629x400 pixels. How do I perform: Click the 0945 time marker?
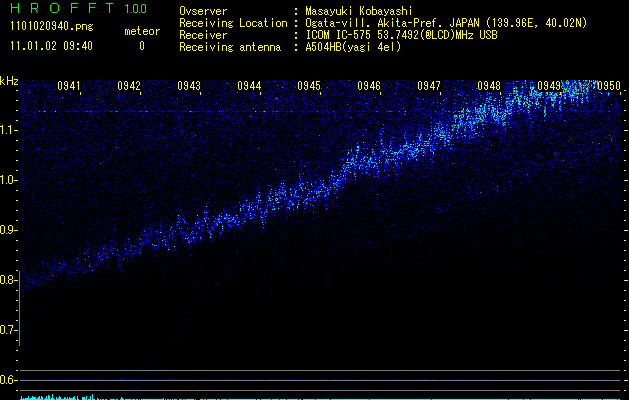pos(309,85)
